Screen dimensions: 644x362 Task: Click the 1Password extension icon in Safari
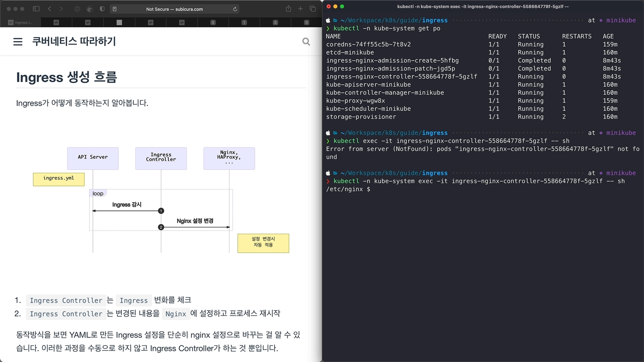click(x=77, y=9)
